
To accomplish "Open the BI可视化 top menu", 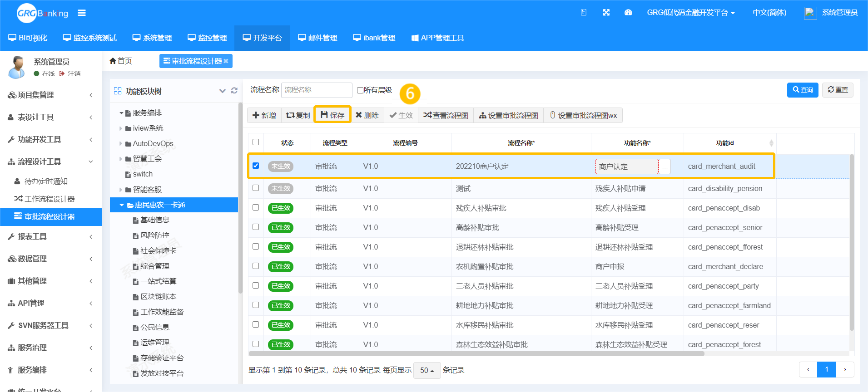I will click(x=28, y=38).
